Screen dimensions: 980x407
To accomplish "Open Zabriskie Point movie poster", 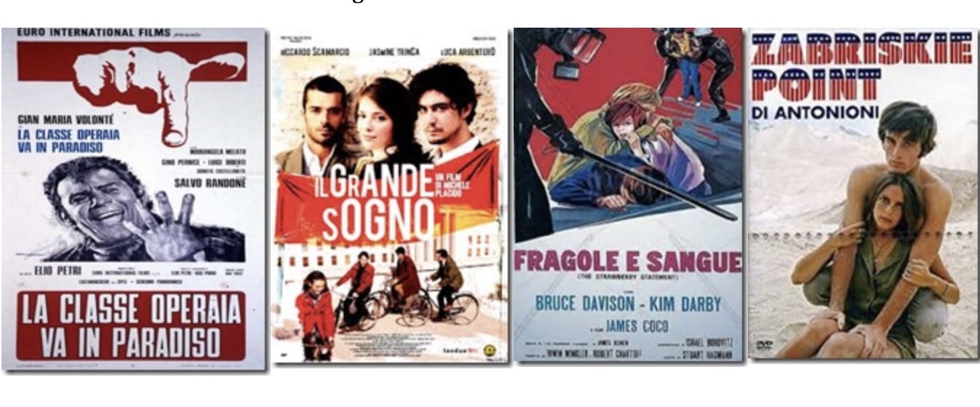I will coord(864,194).
